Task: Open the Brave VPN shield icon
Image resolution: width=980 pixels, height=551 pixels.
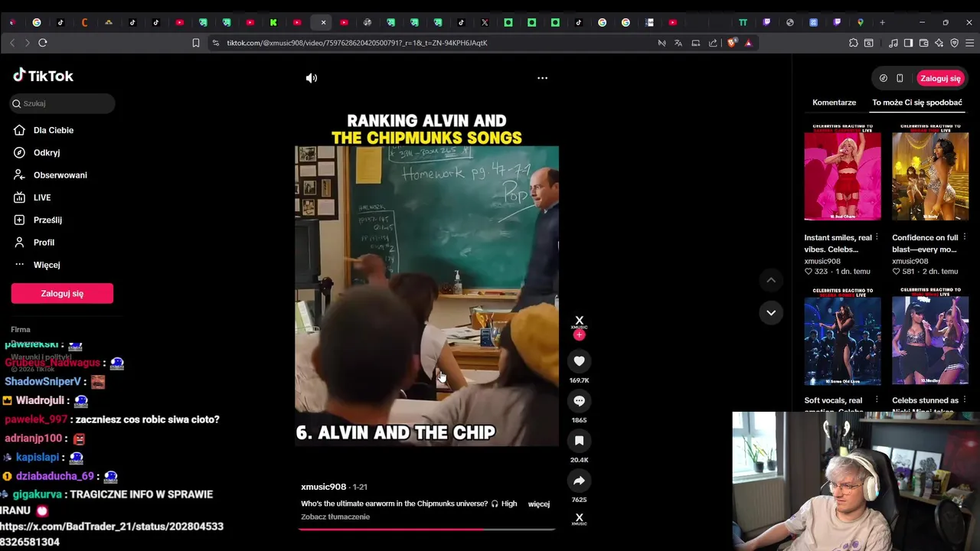Action: (954, 43)
